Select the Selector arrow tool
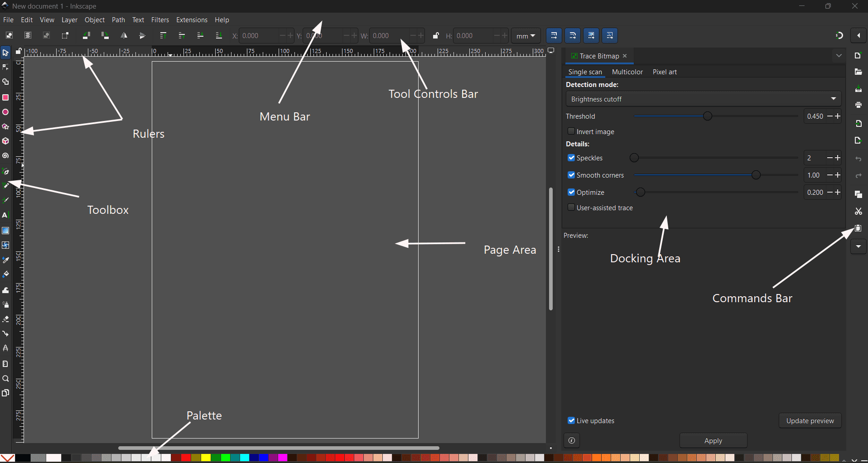This screenshot has width=868, height=463. tap(5, 53)
